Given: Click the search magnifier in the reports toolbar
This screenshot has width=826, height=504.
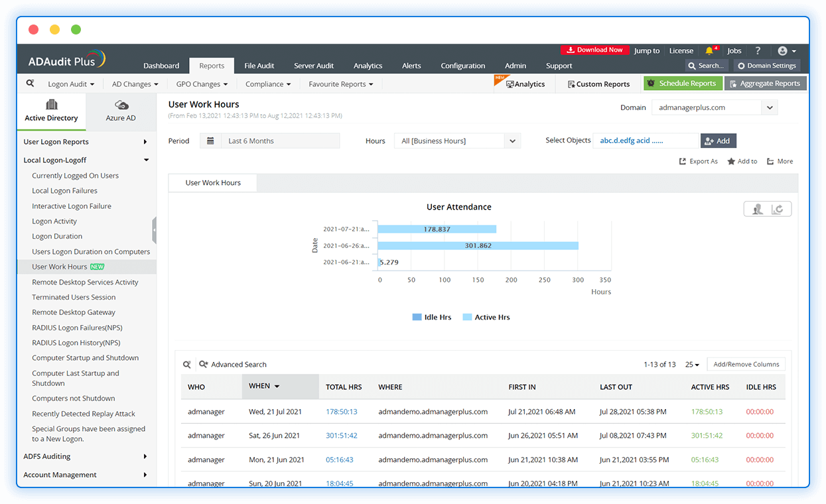Looking at the screenshot, I should click(30, 84).
